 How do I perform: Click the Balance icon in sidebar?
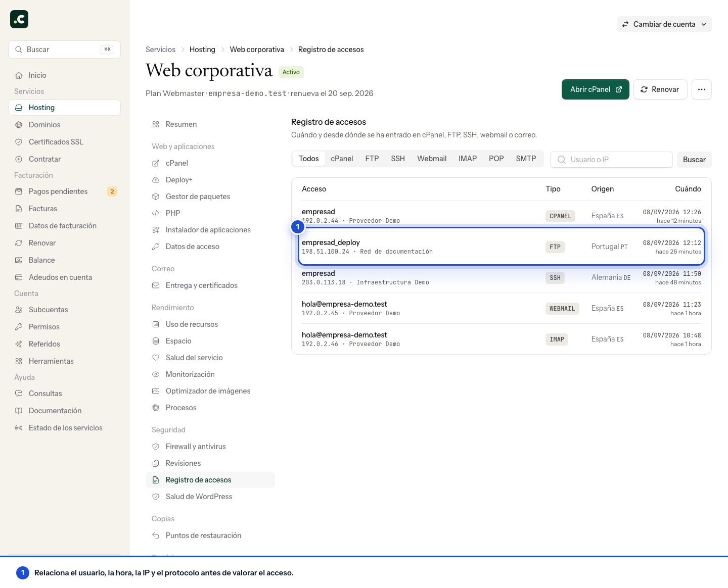(x=19, y=260)
